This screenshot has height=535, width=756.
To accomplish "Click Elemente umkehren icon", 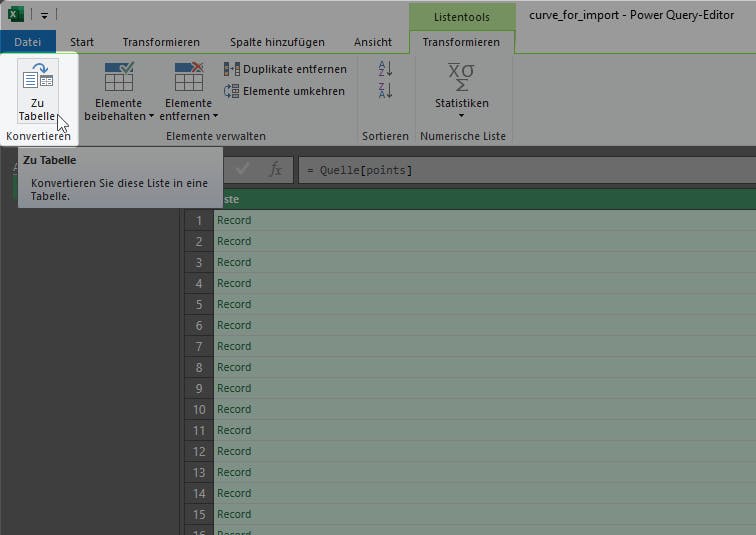I will pyautogui.click(x=232, y=91).
